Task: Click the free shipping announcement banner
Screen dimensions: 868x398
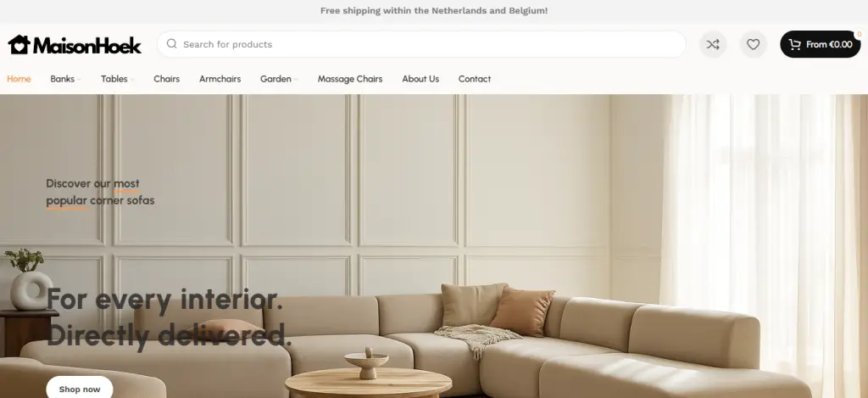Action: [434, 10]
